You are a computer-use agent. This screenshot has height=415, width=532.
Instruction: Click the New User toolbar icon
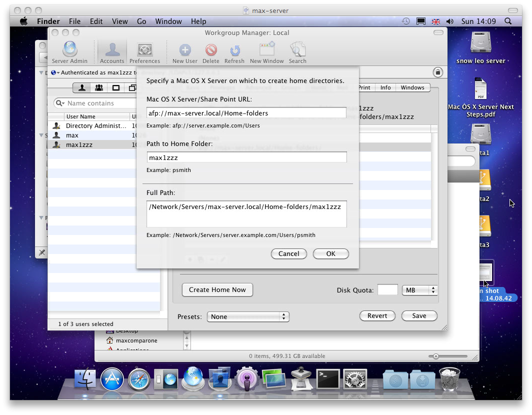[x=185, y=52]
